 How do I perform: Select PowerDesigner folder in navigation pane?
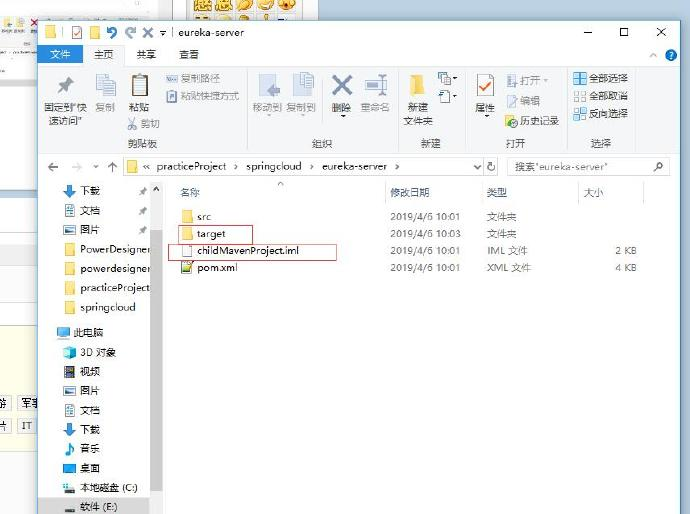click(x=106, y=249)
